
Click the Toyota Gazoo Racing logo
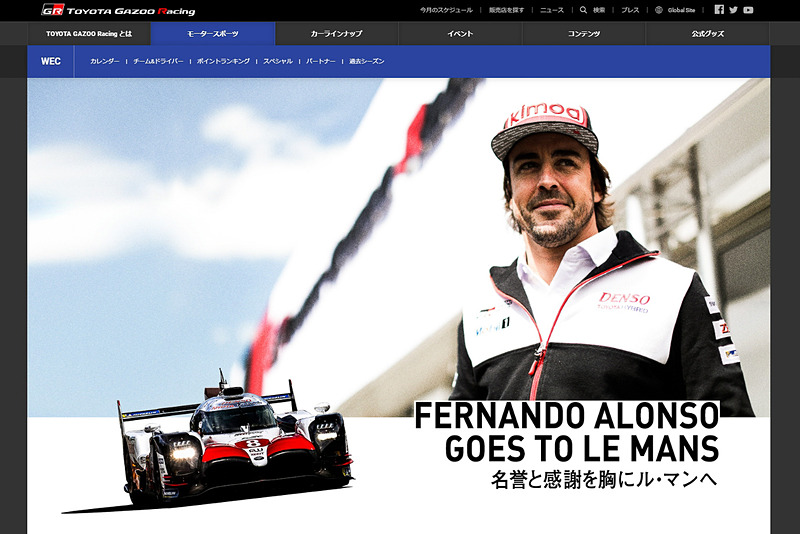pyautogui.click(x=118, y=10)
